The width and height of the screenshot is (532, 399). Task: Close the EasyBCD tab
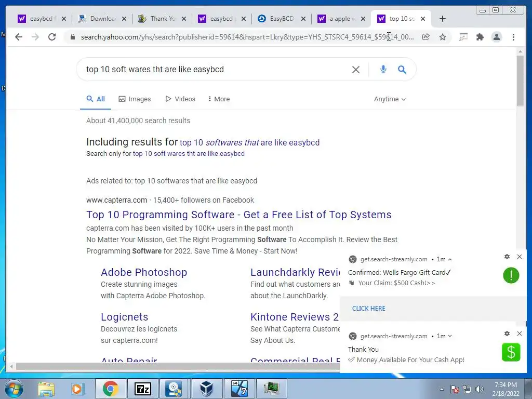click(303, 19)
